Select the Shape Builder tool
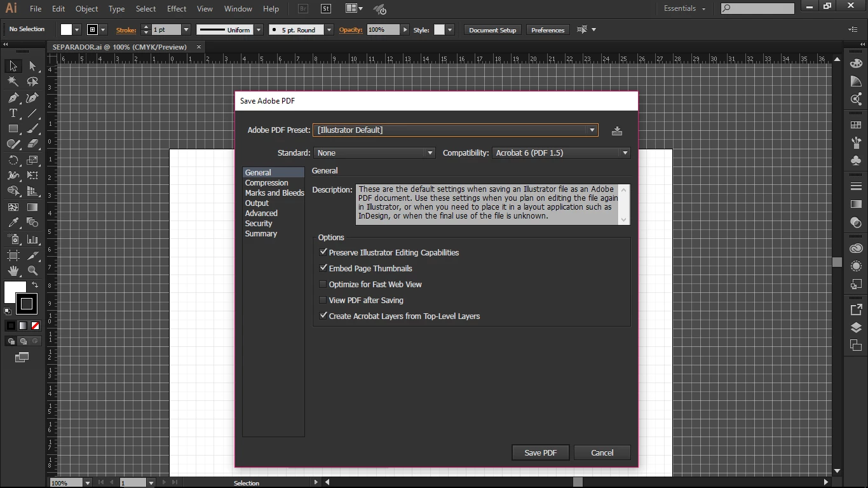868x488 pixels. point(13,191)
